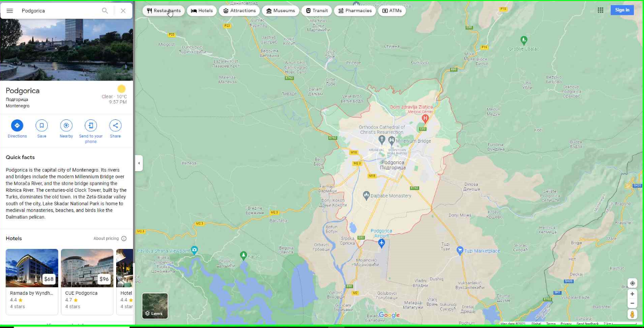The image size is (644, 328).
Task: Click the Groblje Ubalac marker
Action: 524,40
